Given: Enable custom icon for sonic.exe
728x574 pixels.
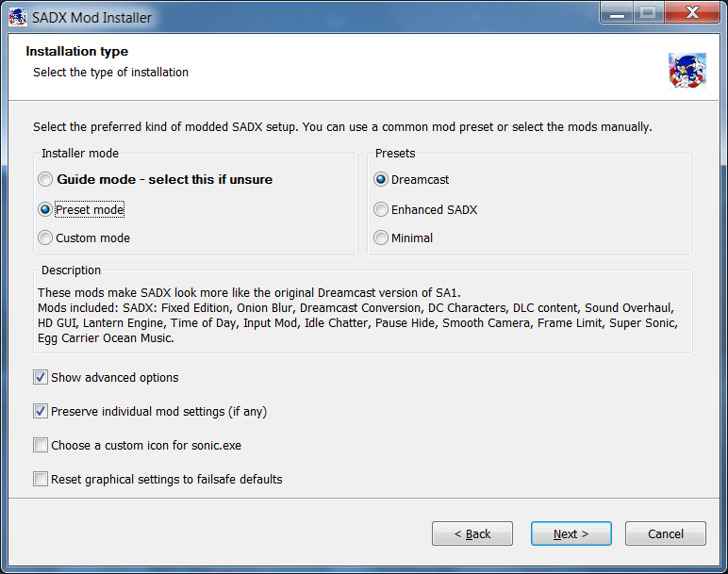Looking at the screenshot, I should tap(41, 445).
